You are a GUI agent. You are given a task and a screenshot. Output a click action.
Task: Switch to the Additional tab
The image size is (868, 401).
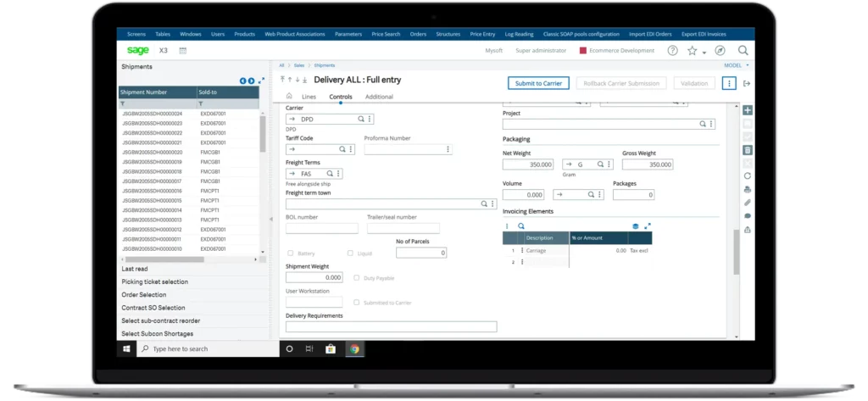coord(379,97)
